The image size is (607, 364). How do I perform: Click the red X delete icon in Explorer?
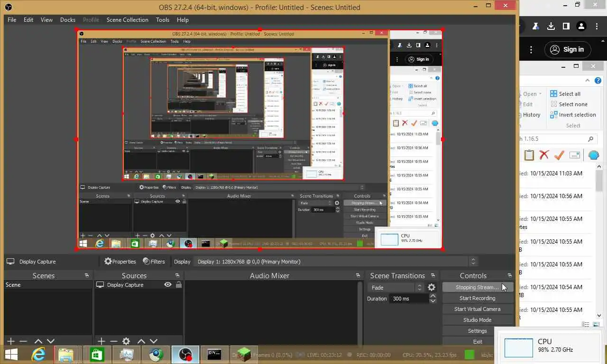tap(544, 155)
